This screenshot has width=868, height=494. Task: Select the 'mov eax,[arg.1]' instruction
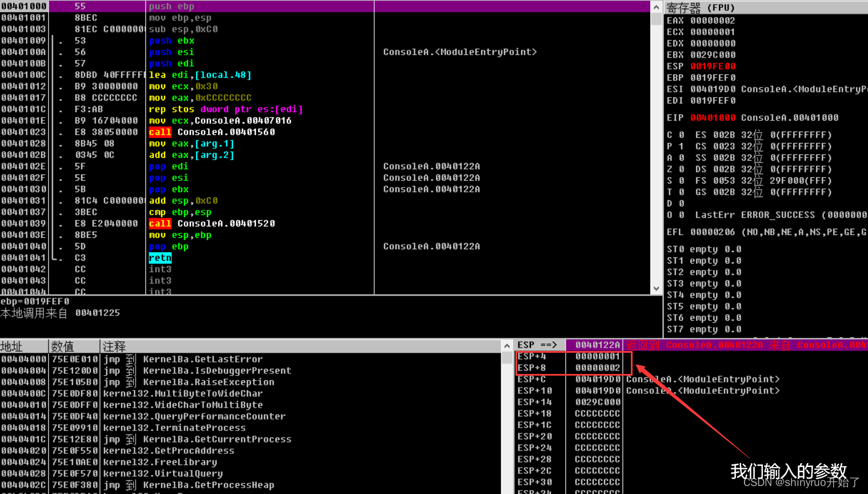191,144
